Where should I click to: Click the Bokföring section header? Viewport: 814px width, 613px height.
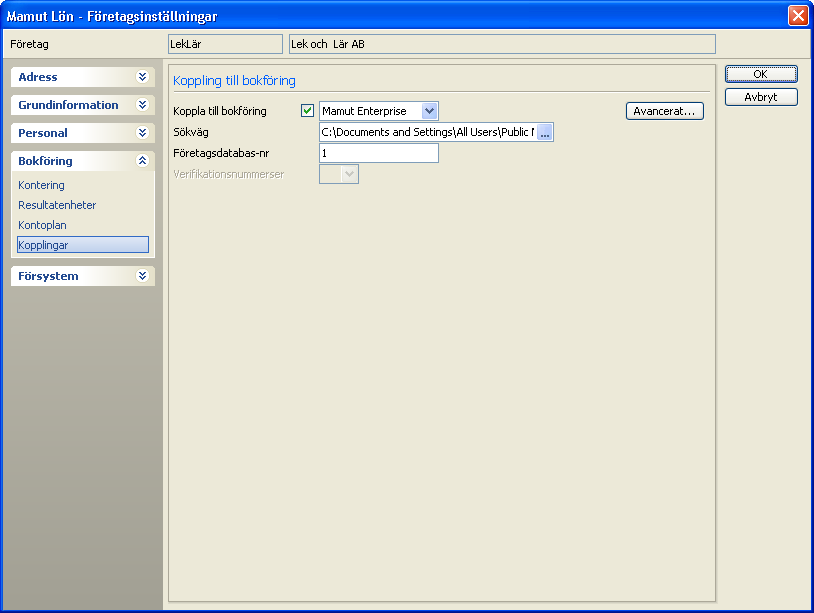click(83, 161)
